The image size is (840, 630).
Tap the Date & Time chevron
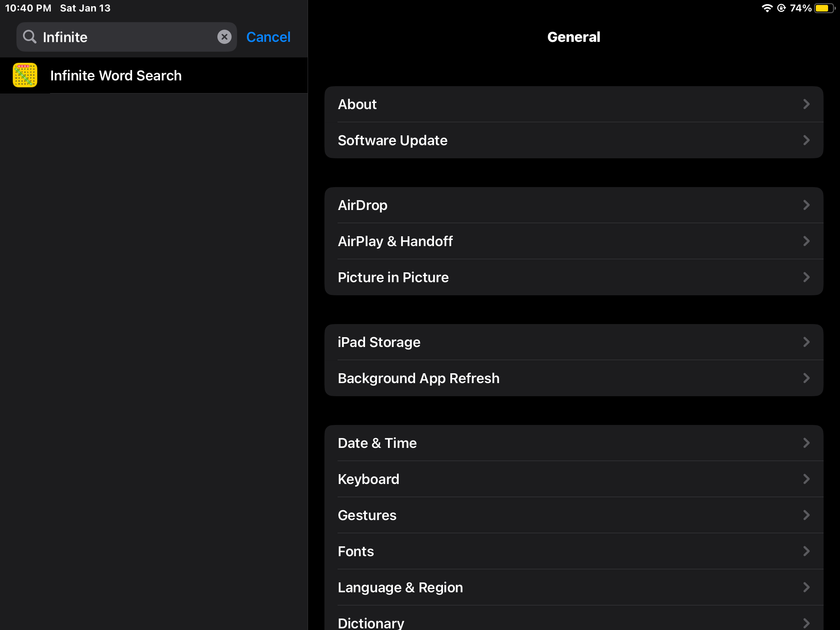coord(806,443)
